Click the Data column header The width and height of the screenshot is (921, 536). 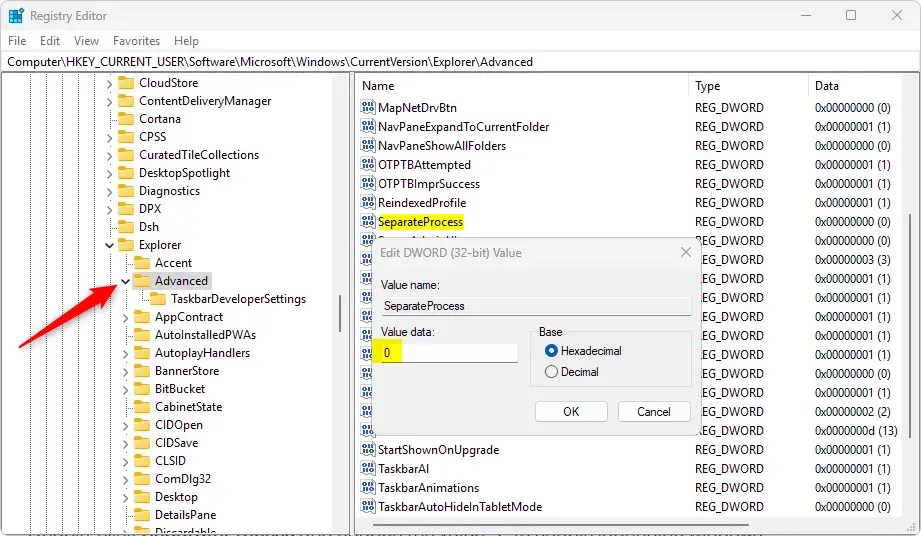(x=857, y=86)
